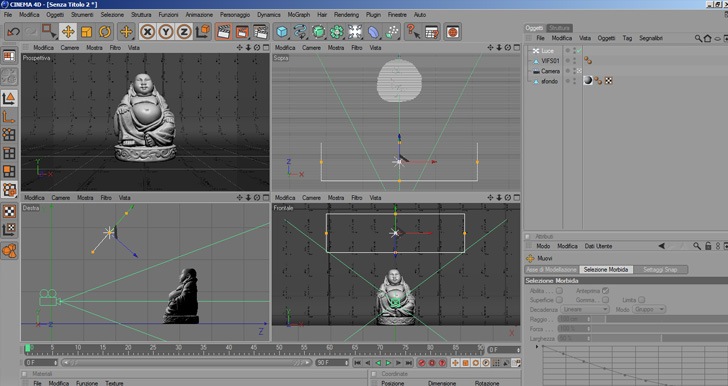Click the Render View clapperboard icon

coord(224,32)
